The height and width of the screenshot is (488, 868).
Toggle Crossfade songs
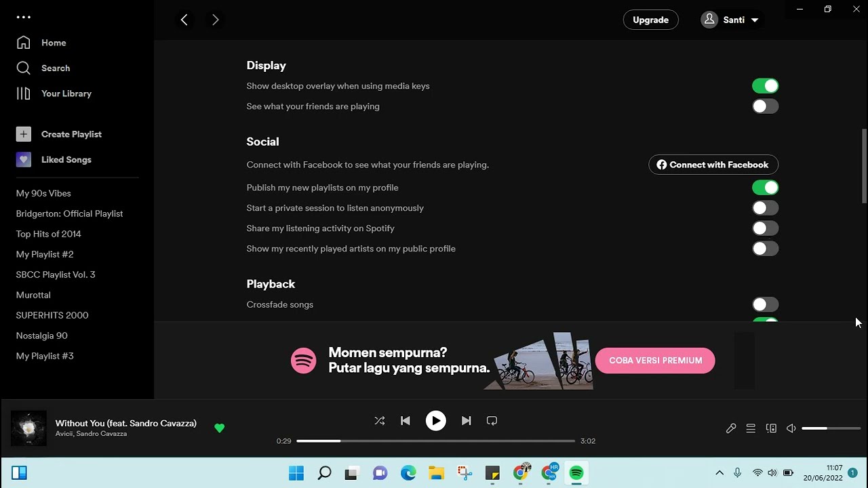[x=765, y=304]
